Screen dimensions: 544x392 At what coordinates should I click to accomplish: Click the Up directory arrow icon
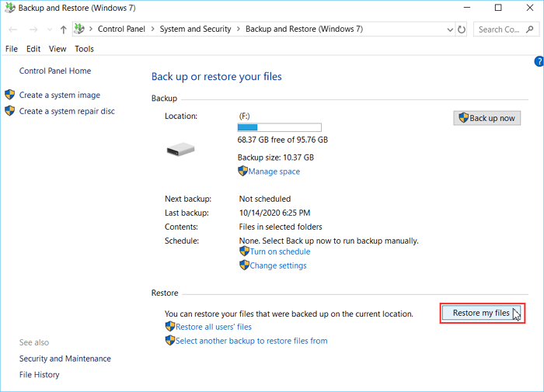pos(63,29)
